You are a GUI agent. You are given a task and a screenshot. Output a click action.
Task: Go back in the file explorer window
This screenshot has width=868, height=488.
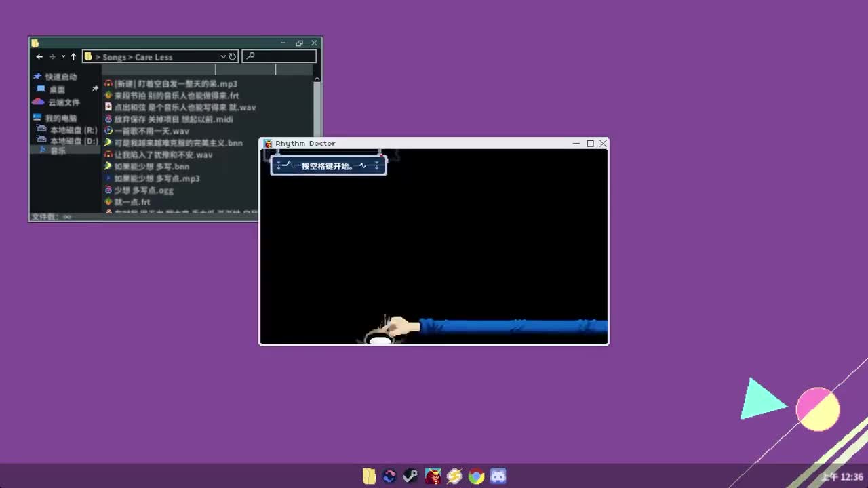(x=39, y=57)
